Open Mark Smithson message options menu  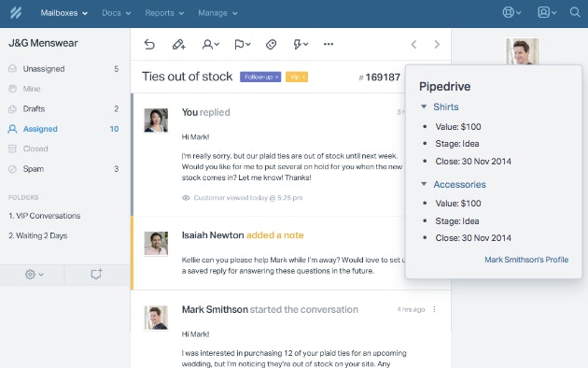tap(434, 309)
